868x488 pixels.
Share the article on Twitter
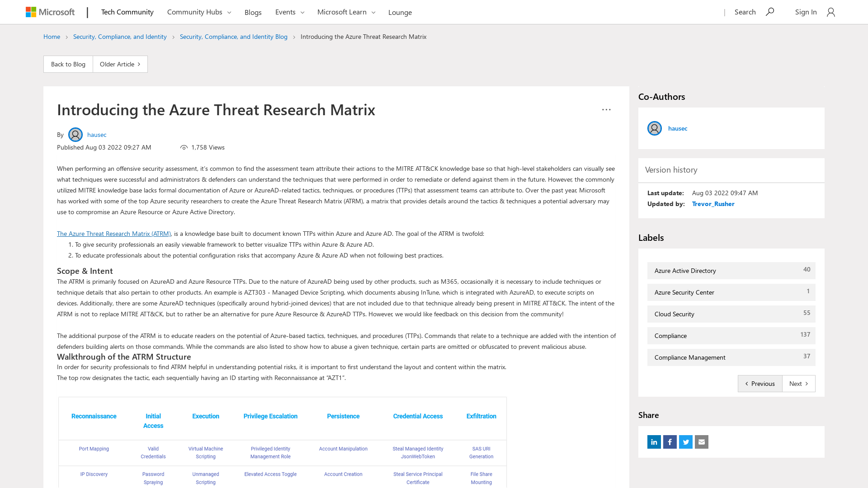click(685, 442)
